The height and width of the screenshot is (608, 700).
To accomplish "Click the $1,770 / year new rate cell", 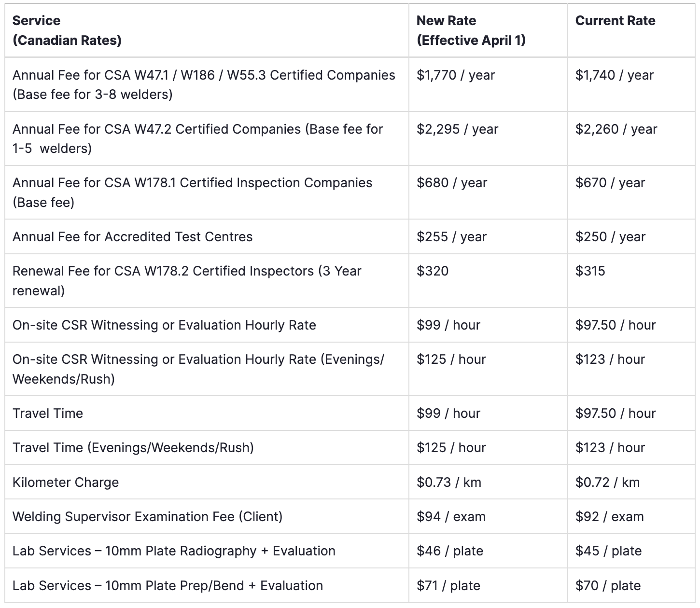I will click(x=456, y=75).
